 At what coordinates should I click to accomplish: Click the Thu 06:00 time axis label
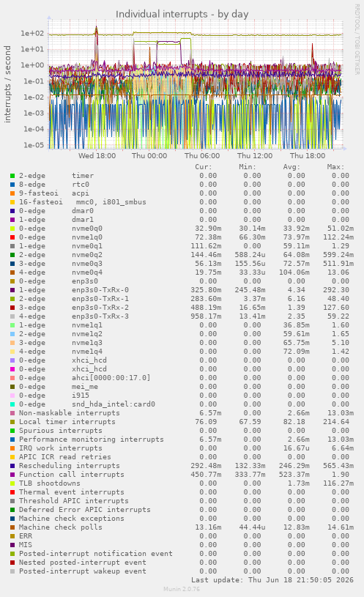(202, 156)
